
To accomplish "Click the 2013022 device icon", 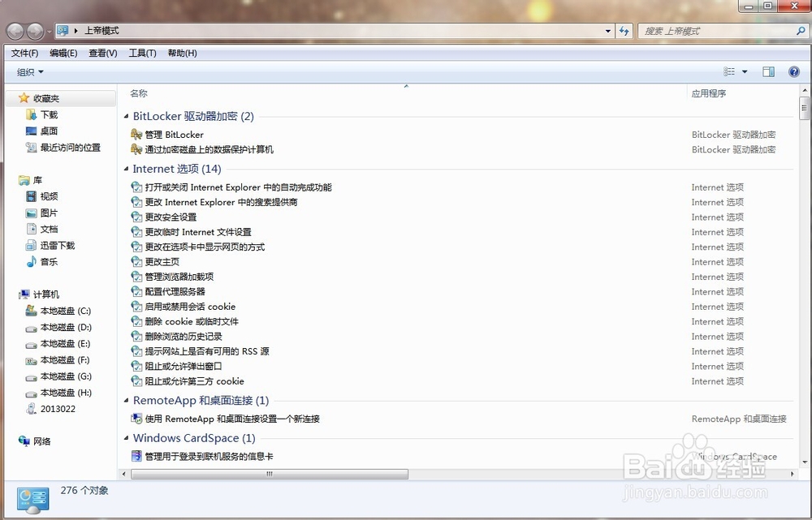I will click(x=31, y=409).
